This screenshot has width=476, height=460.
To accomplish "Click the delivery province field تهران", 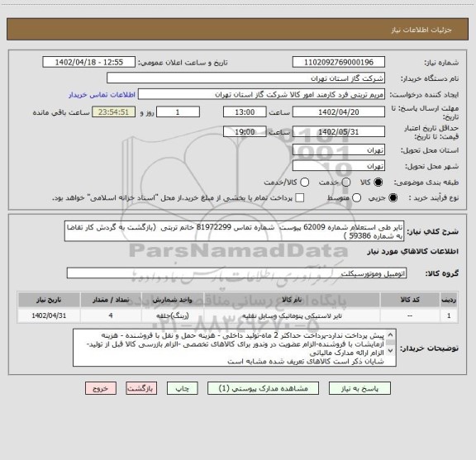I will tap(339, 150).
